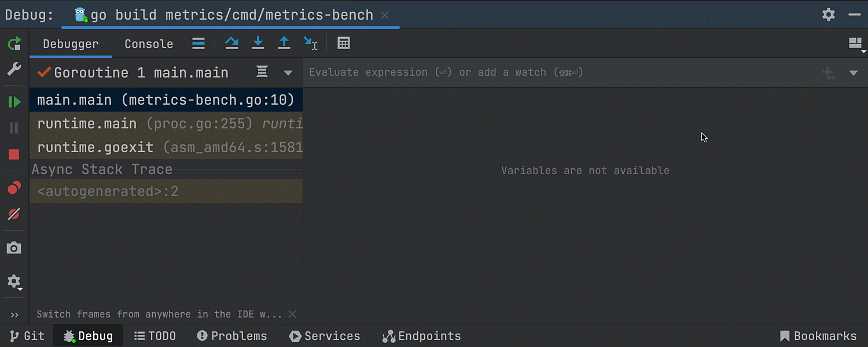Open View Breakpoints dialog
This screenshot has height=347, width=868.
14,188
